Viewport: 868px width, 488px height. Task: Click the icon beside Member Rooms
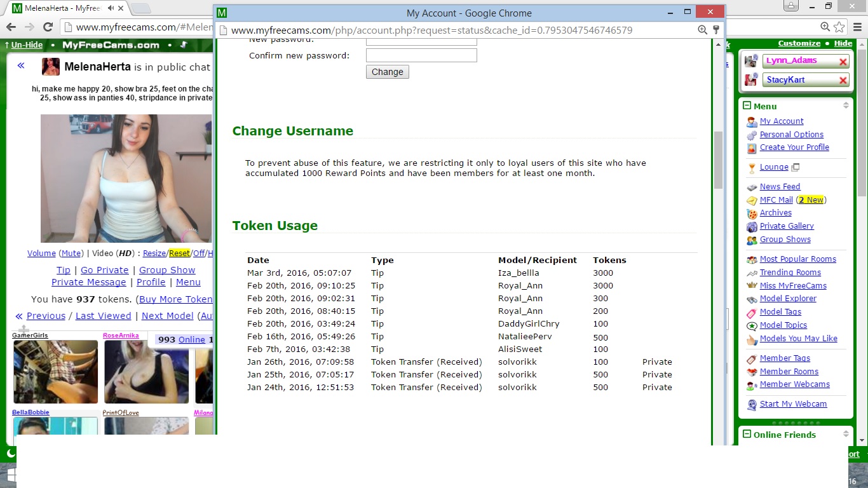pyautogui.click(x=752, y=372)
